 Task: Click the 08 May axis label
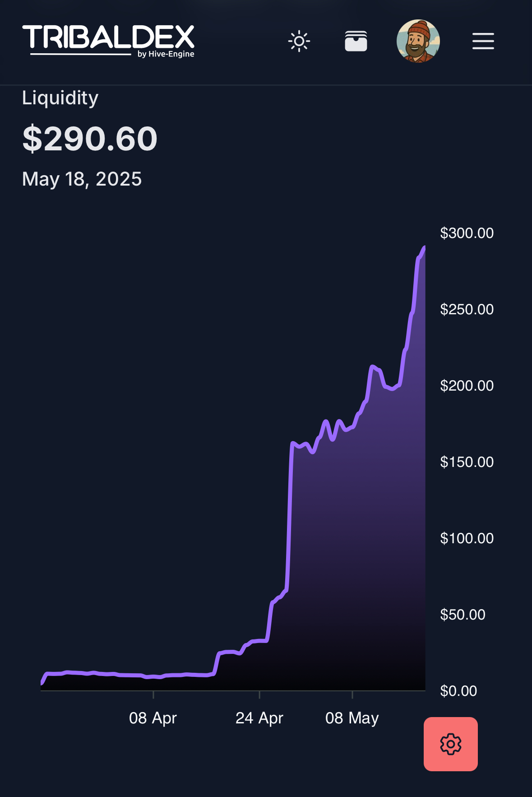coord(352,718)
